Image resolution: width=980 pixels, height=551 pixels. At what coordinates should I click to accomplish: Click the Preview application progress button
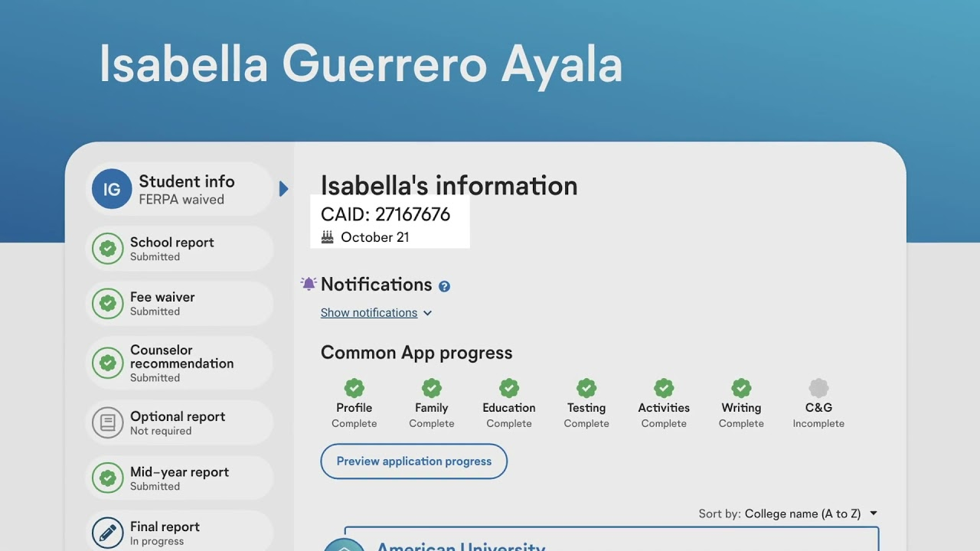pos(413,461)
